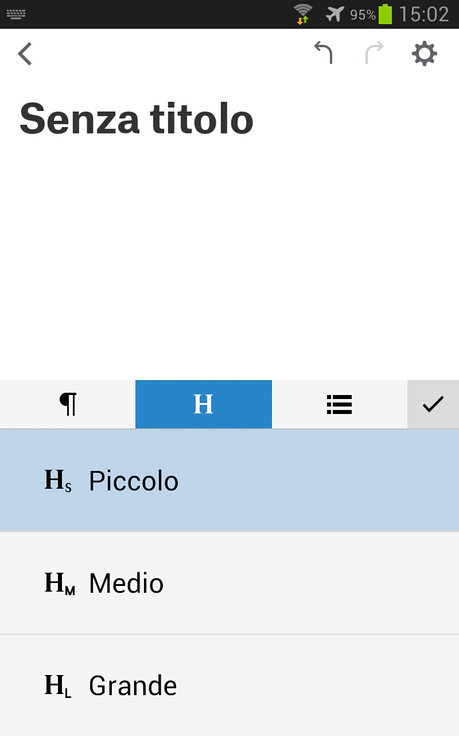The width and height of the screenshot is (459, 736).
Task: Click the HL large heading icon
Action: 58,685
